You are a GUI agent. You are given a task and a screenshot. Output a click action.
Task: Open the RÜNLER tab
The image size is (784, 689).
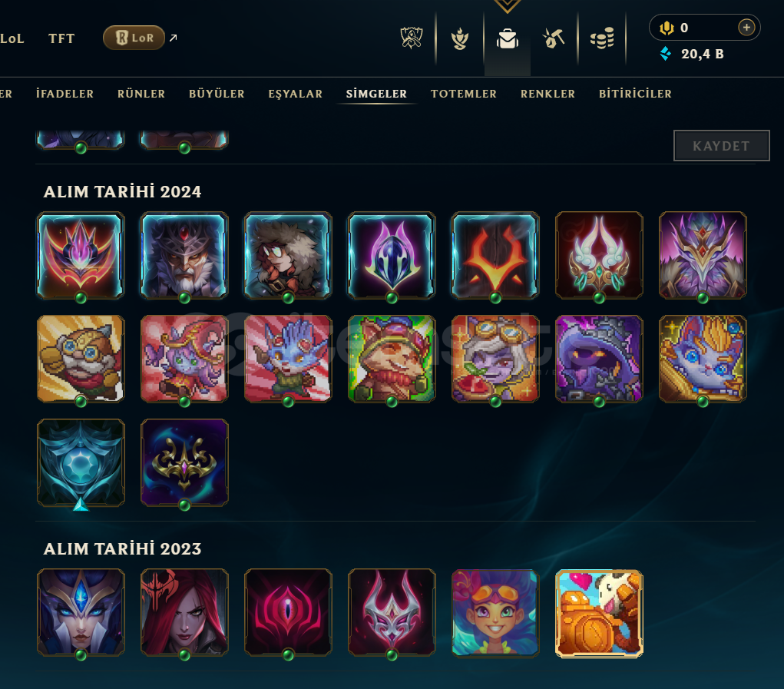pos(141,94)
